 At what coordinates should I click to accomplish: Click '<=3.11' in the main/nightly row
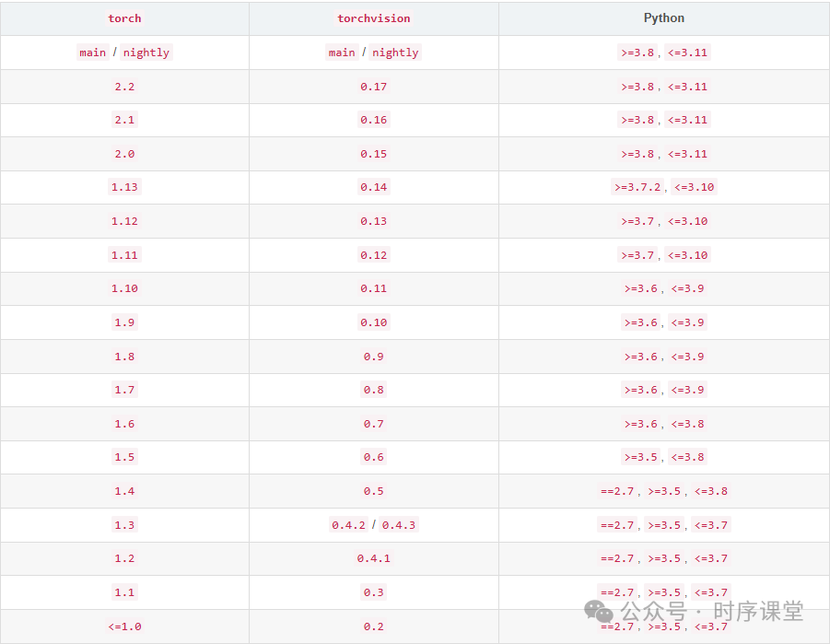pyautogui.click(x=687, y=53)
